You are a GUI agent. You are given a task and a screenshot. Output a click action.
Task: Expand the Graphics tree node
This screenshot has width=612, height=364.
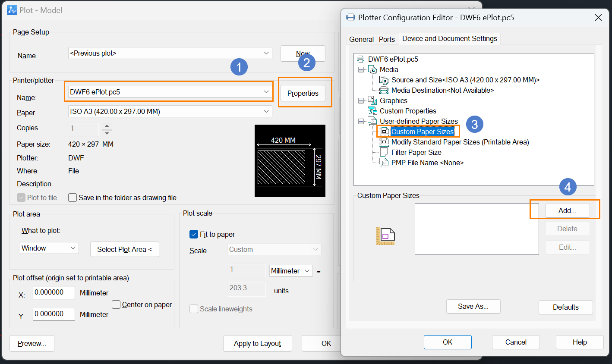coord(361,100)
